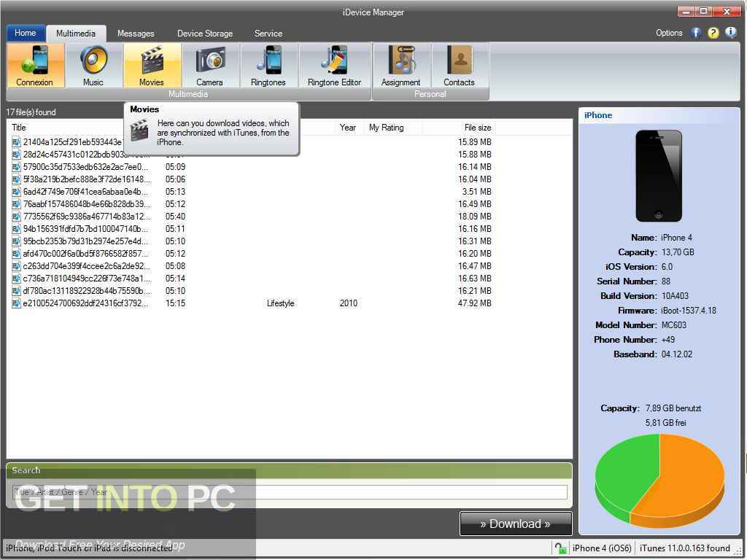Open the Music section
The image size is (747, 560).
[93, 65]
